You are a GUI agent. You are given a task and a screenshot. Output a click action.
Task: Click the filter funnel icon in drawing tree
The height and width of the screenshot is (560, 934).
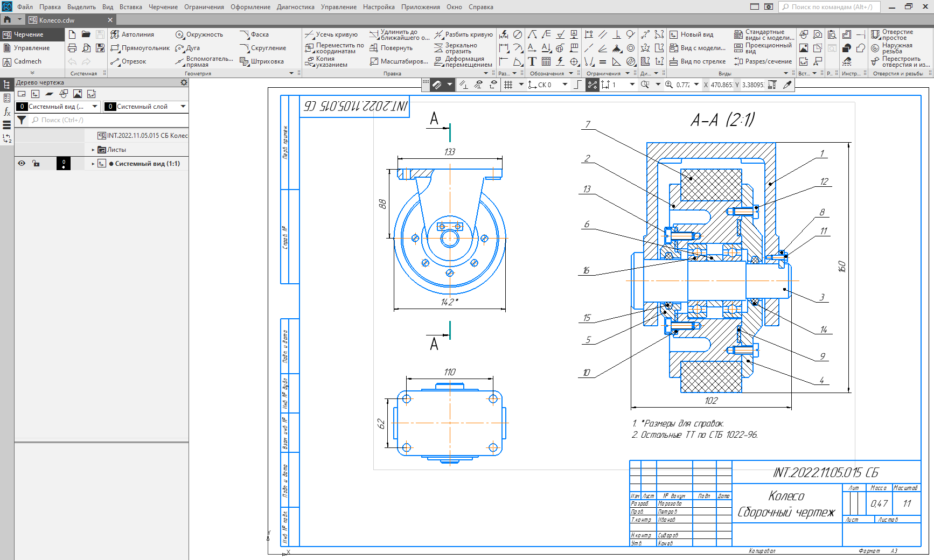(22, 120)
